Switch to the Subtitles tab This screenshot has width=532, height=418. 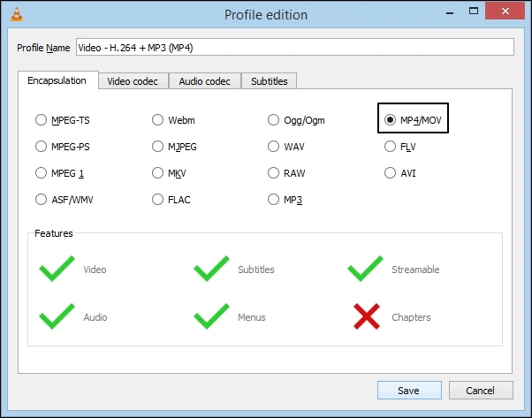pos(269,81)
